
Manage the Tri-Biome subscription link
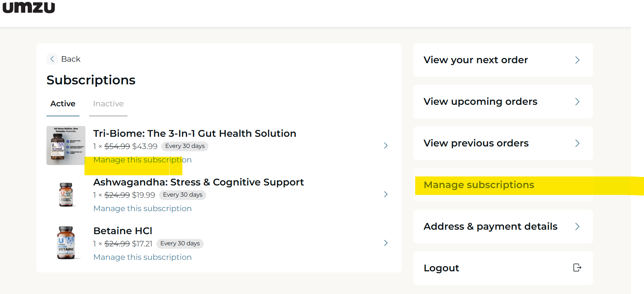pos(142,160)
